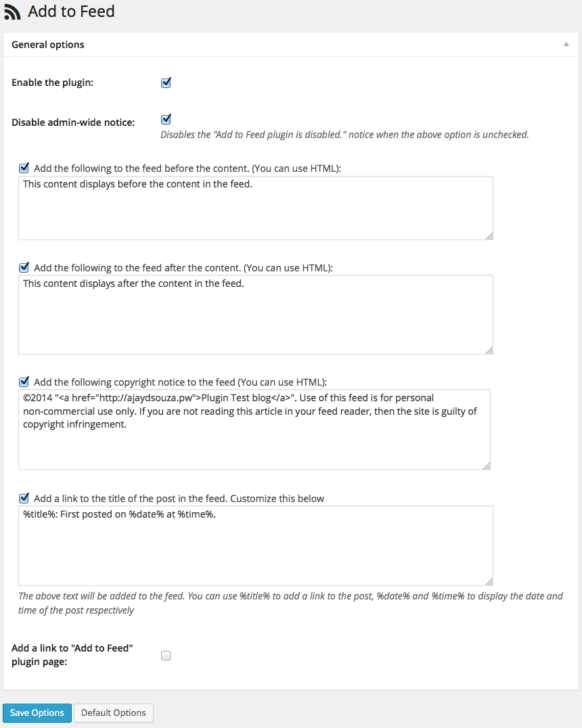582x728 pixels.
Task: Click inside the copyright notice text area
Action: (254, 430)
